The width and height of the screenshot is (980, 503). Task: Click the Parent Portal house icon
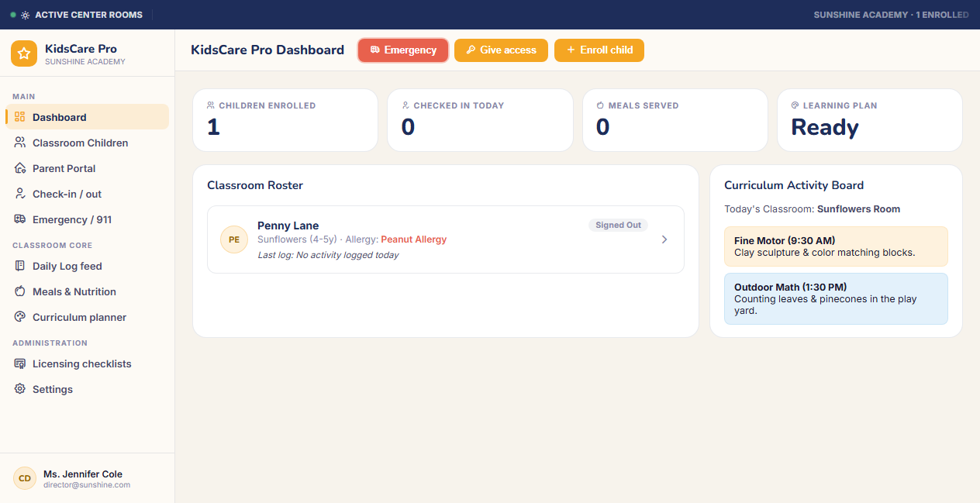(20, 168)
